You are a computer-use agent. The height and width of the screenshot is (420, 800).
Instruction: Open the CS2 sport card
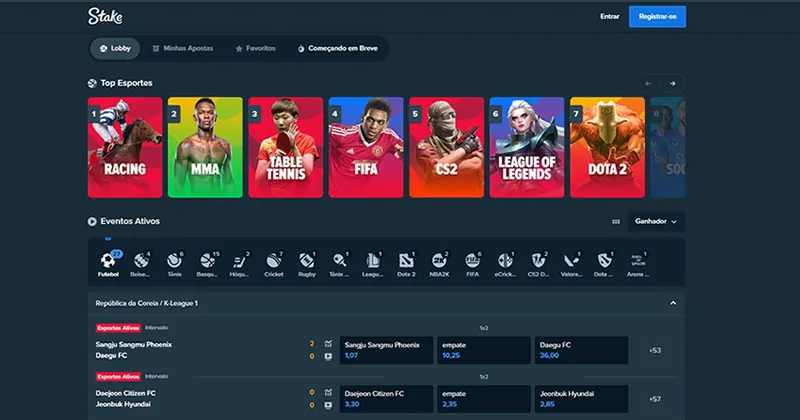coord(446,147)
